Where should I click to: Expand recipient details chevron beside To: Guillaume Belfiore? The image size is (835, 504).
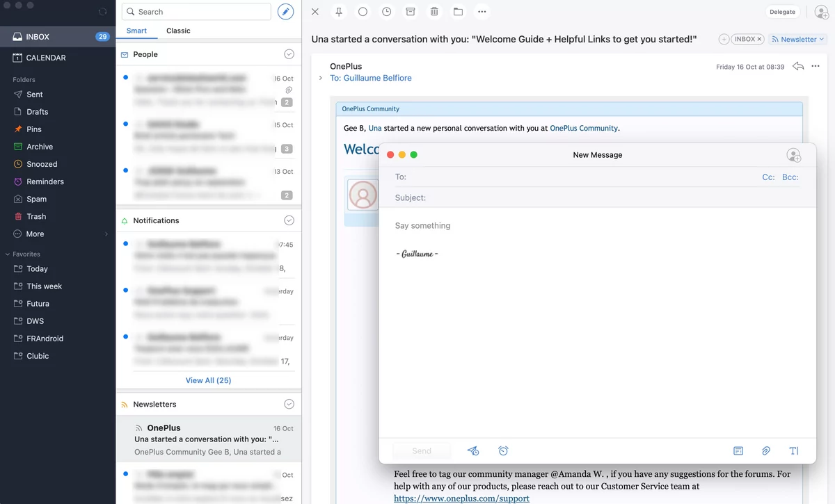point(321,78)
